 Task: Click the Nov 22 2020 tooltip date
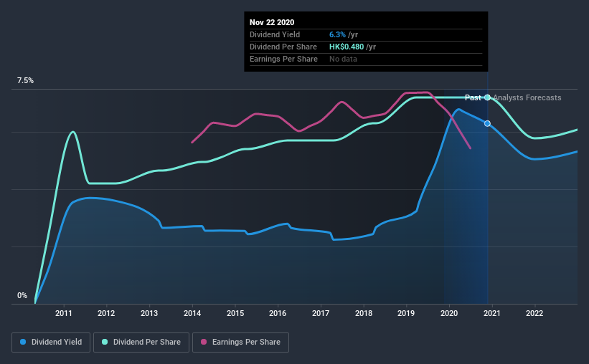tap(272, 22)
